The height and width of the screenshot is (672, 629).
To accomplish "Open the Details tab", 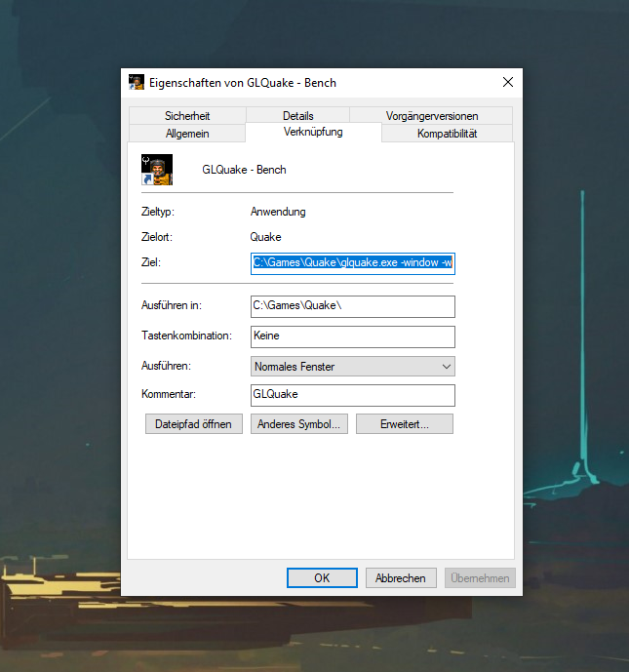I will [x=297, y=116].
